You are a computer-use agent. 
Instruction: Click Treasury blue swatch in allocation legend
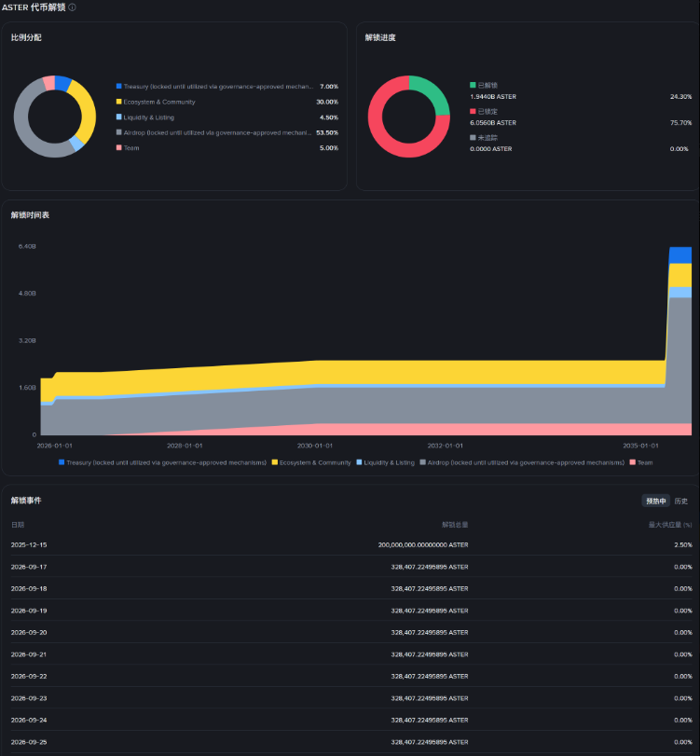(118, 87)
